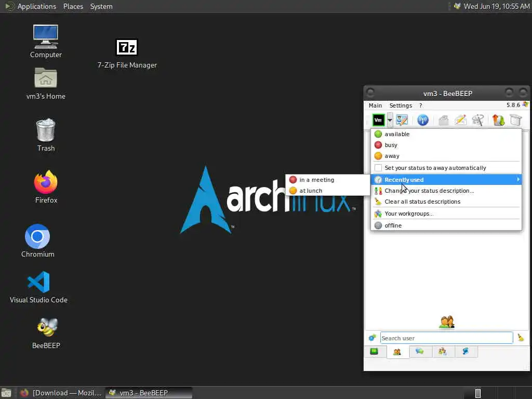Click the BeeBEEP window menu button on the title bar
The image size is (532, 399).
point(370,92)
